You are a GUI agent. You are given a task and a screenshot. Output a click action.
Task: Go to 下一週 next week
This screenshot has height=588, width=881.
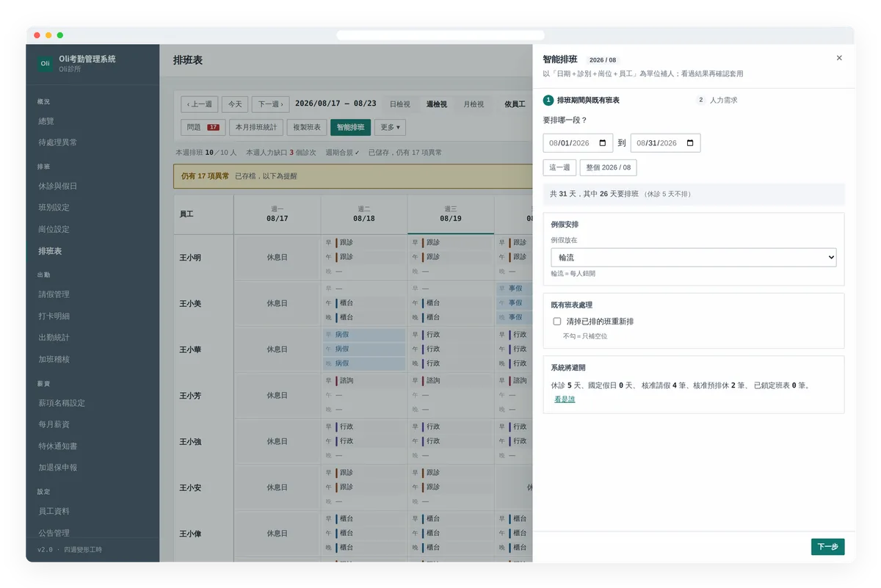tap(270, 104)
